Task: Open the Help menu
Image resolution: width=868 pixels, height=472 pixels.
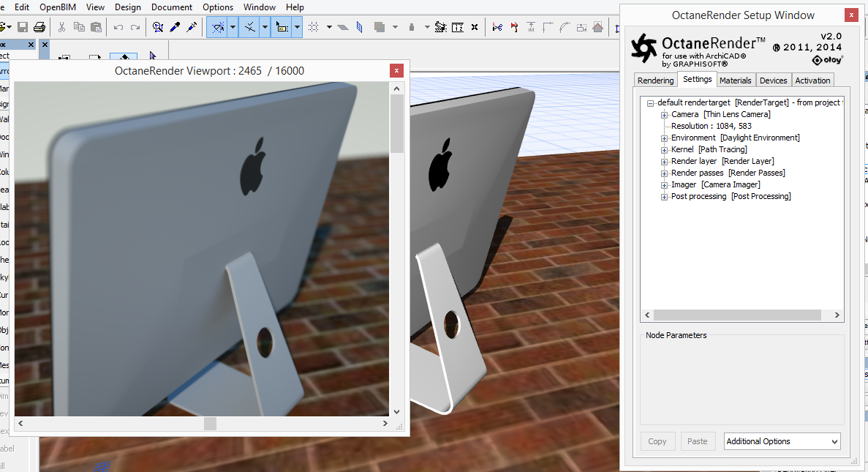Action: (295, 7)
